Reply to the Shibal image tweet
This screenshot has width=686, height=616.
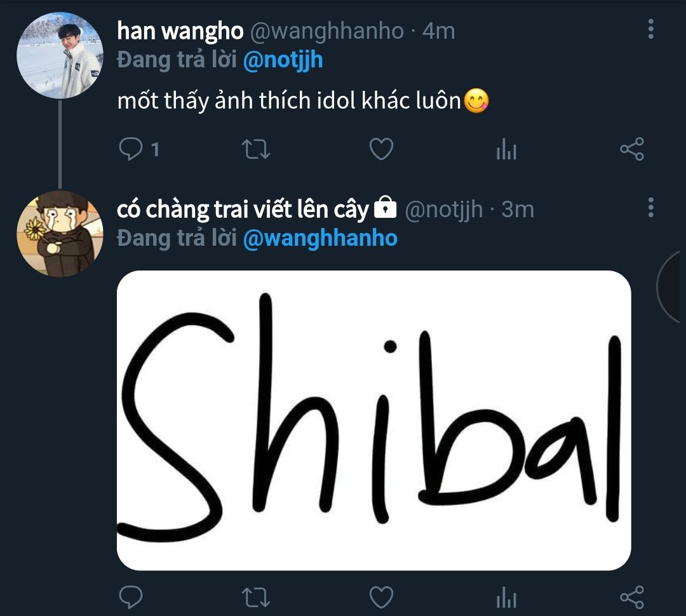tap(131, 597)
